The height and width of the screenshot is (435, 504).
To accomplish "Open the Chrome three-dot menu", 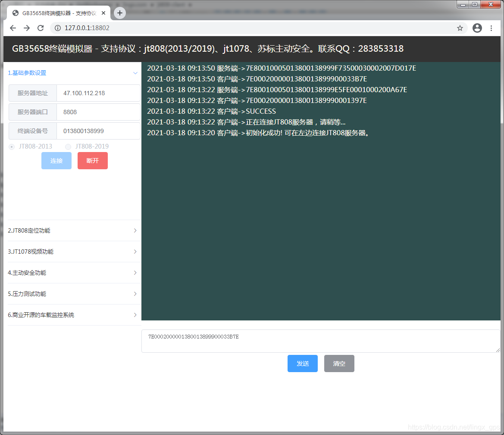I will [x=491, y=28].
